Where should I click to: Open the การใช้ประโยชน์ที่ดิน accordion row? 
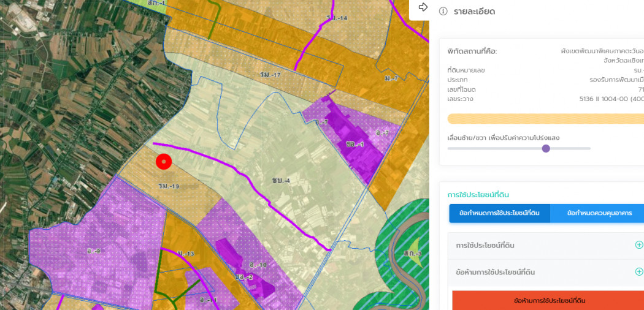tap(546, 246)
